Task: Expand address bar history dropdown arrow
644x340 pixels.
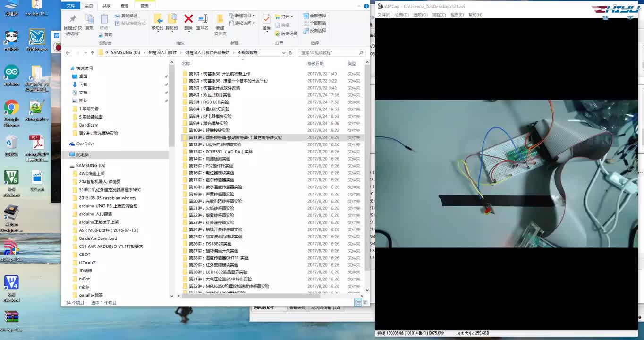Action: (283, 53)
